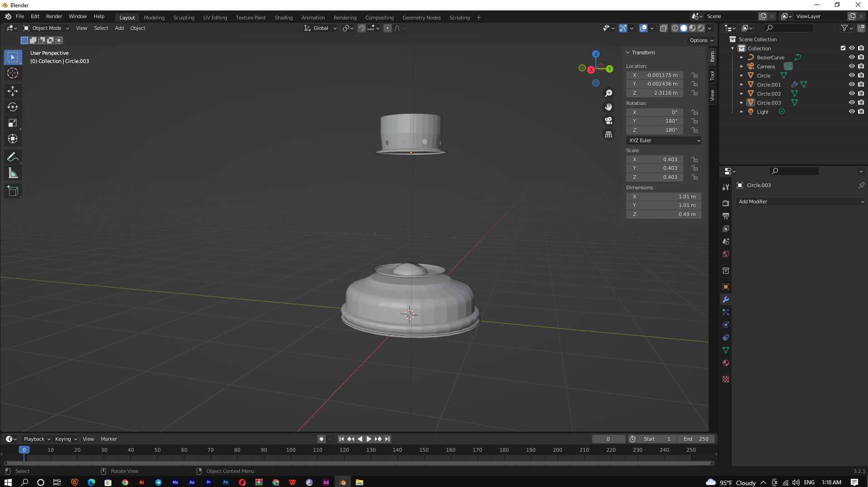The height and width of the screenshot is (487, 868).
Task: Click the current frame number field
Action: [609, 439]
